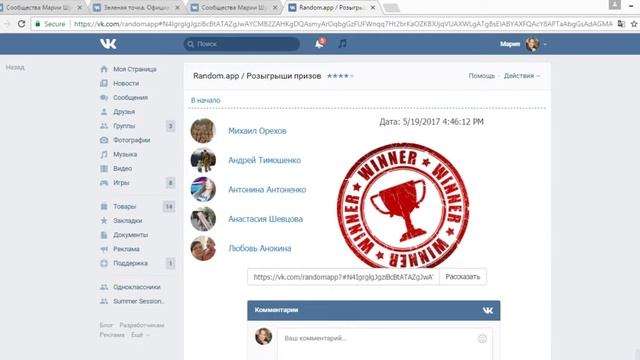Screen dimensions: 640x360
Task: Open the Помощь link
Action: pyautogui.click(x=482, y=76)
